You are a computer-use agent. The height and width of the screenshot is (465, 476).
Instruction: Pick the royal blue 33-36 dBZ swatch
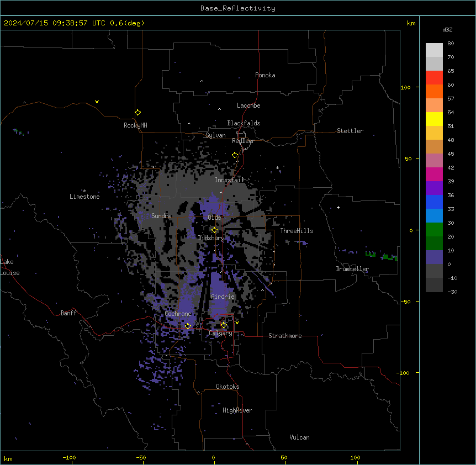tap(434, 202)
